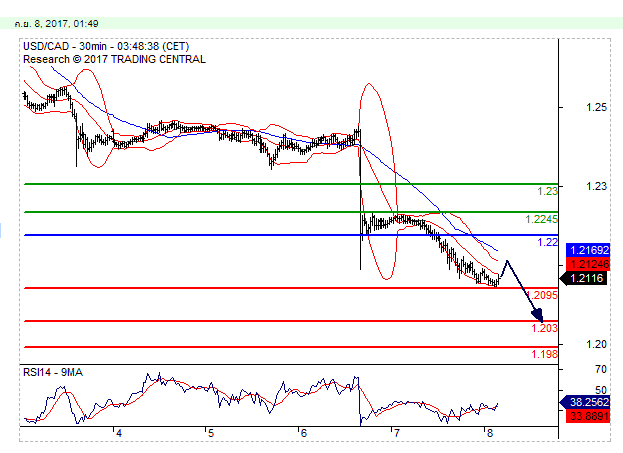Click the black 1.2116 current price tag
Image resolution: width=623 pixels, height=453 pixels.
tap(583, 278)
